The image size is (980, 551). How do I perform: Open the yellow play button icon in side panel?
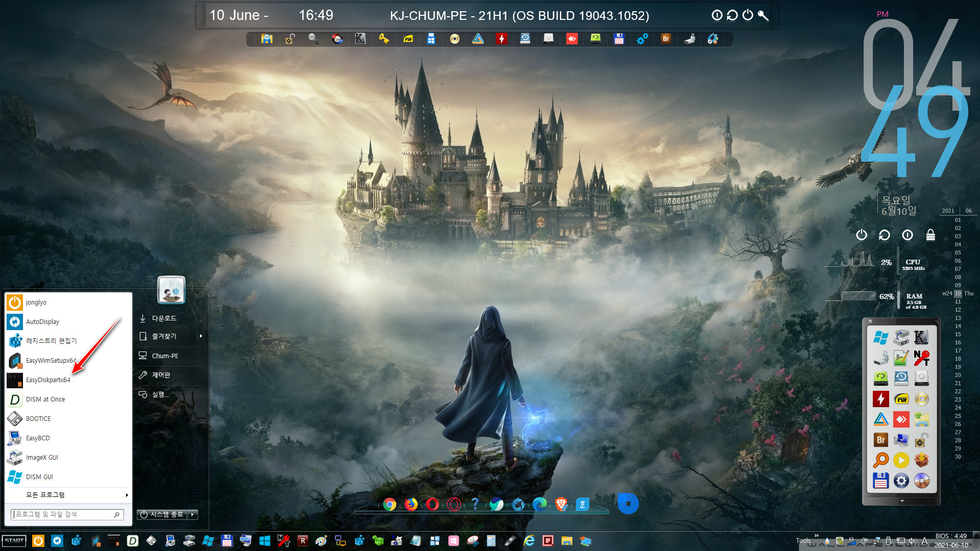pyautogui.click(x=901, y=460)
